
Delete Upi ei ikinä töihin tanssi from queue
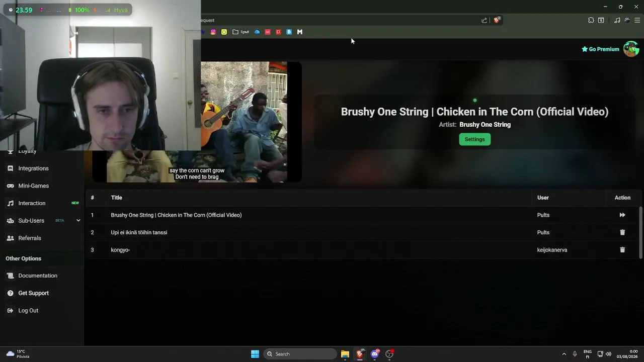(622, 232)
